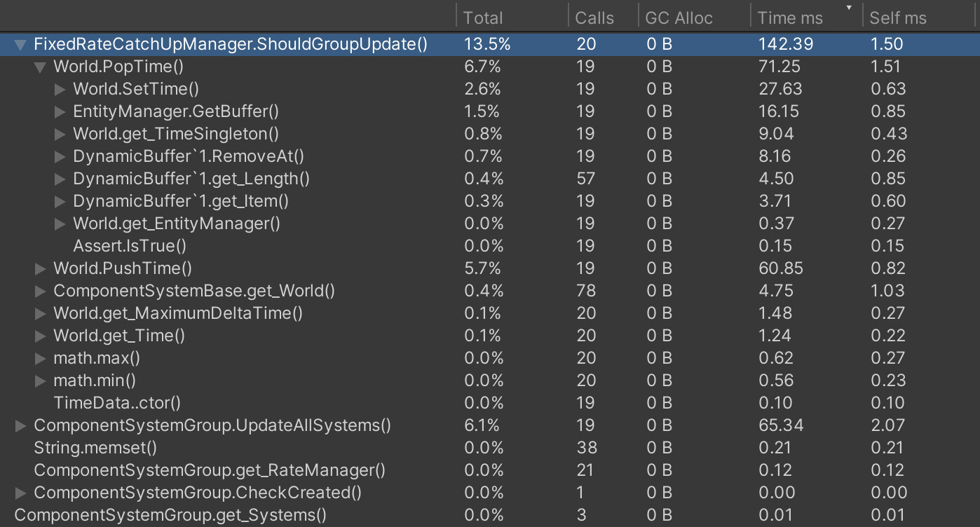The height and width of the screenshot is (527, 980).
Task: Expand DynamicBuffer`1.RemoveAt() arrow
Action: pos(60,157)
